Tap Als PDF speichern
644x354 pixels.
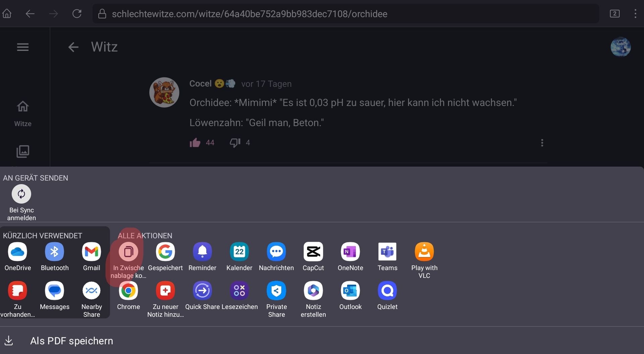[71, 341]
